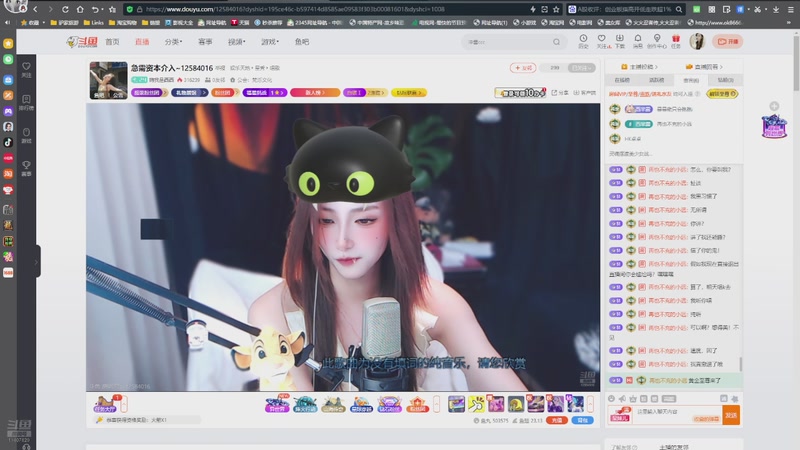800x450 pixels.
Task: Open the 新人榜 newcomer ranking banner
Action: click(315, 93)
